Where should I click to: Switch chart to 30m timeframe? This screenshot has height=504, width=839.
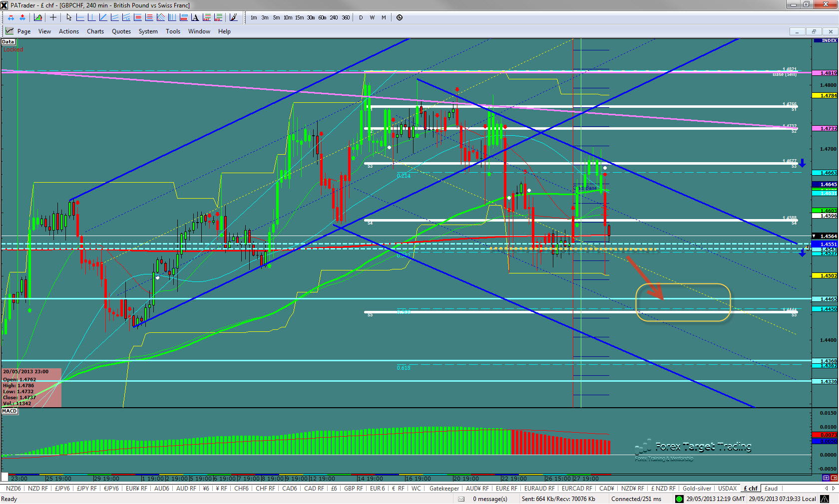[x=311, y=17]
